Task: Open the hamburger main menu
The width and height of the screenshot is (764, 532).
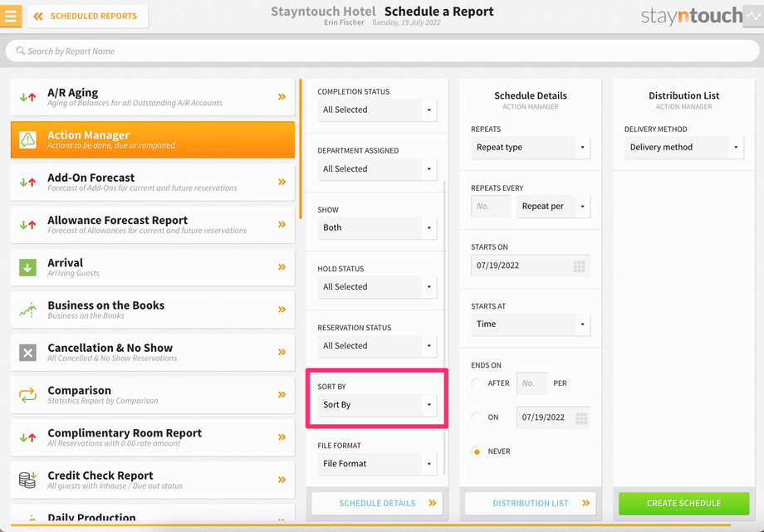Action: tap(11, 16)
